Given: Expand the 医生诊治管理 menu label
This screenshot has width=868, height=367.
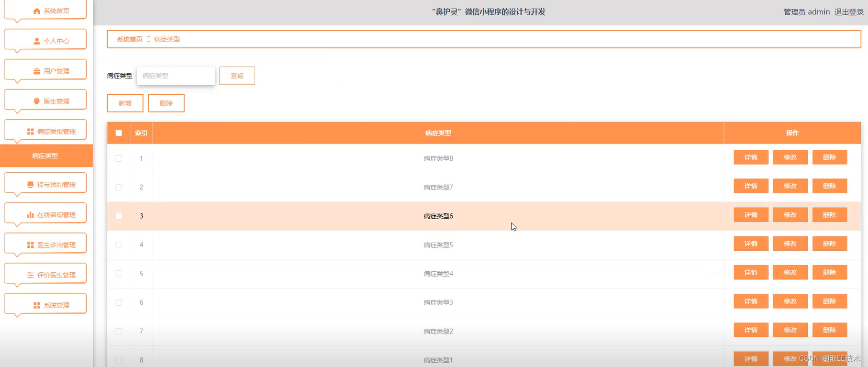Looking at the screenshot, I should point(56,245).
